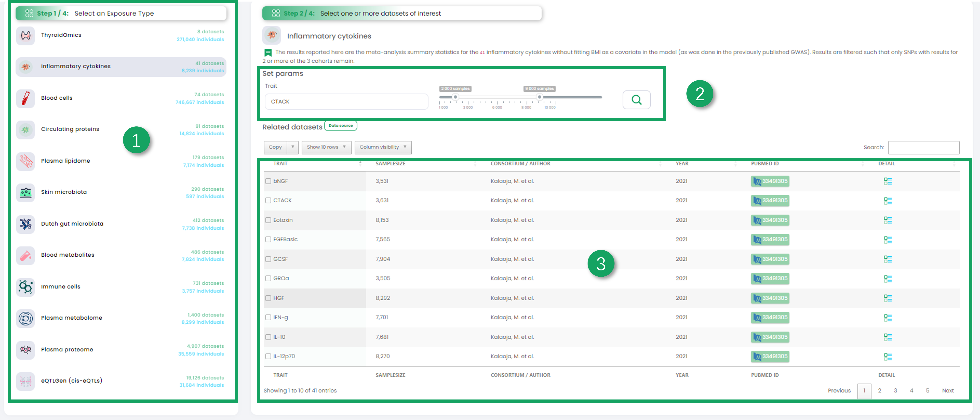The width and height of the screenshot is (980, 420).
Task: Click the Copy button
Action: [x=275, y=147]
